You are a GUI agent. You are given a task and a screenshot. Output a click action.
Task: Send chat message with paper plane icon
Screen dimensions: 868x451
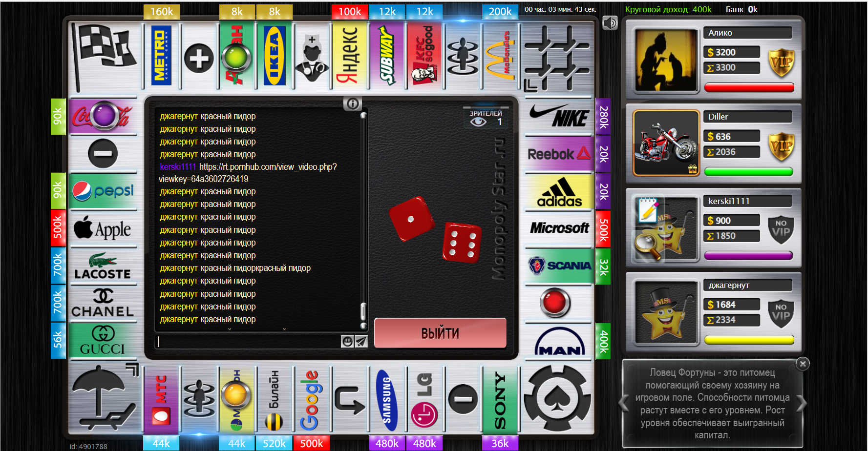click(361, 342)
